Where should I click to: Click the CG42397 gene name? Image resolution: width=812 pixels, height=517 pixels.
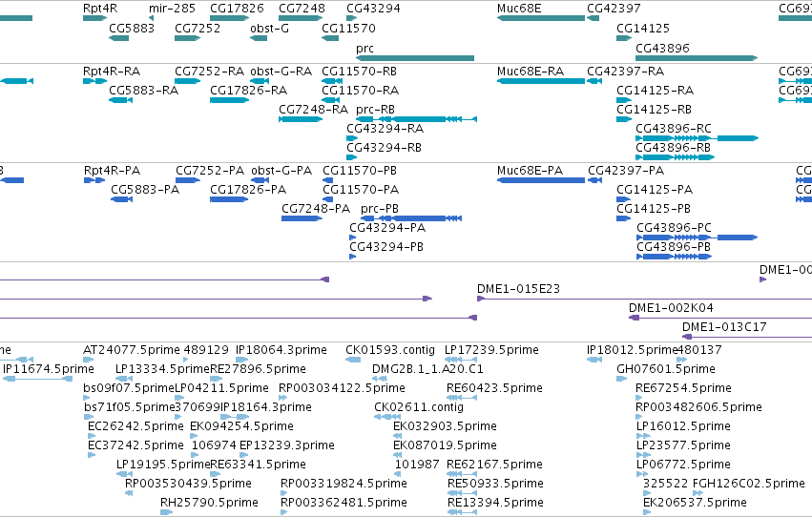coord(614,9)
